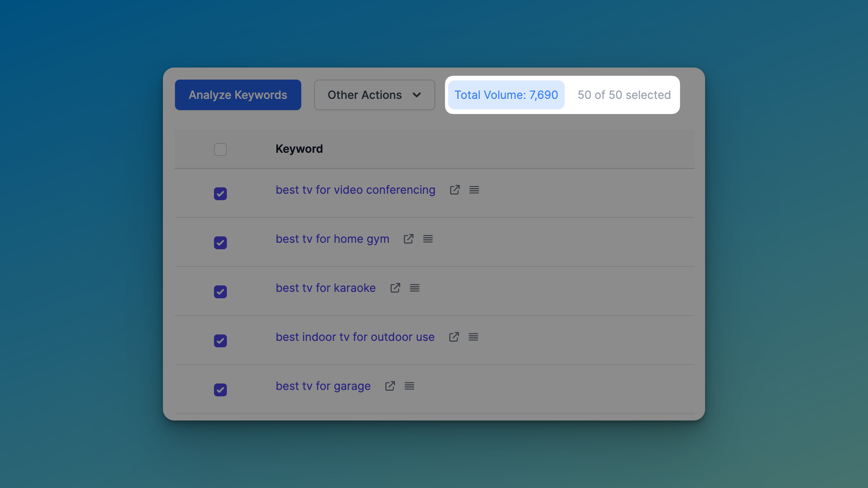Uncheck 'best tv for home gym' keyword
The height and width of the screenshot is (488, 868).
pyautogui.click(x=220, y=242)
